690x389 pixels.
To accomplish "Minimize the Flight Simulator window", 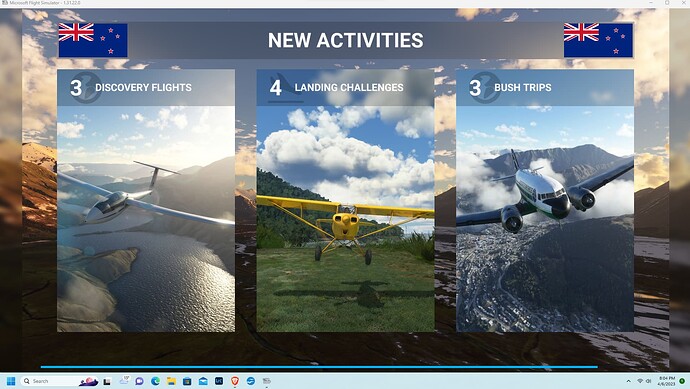I will (651, 3).
